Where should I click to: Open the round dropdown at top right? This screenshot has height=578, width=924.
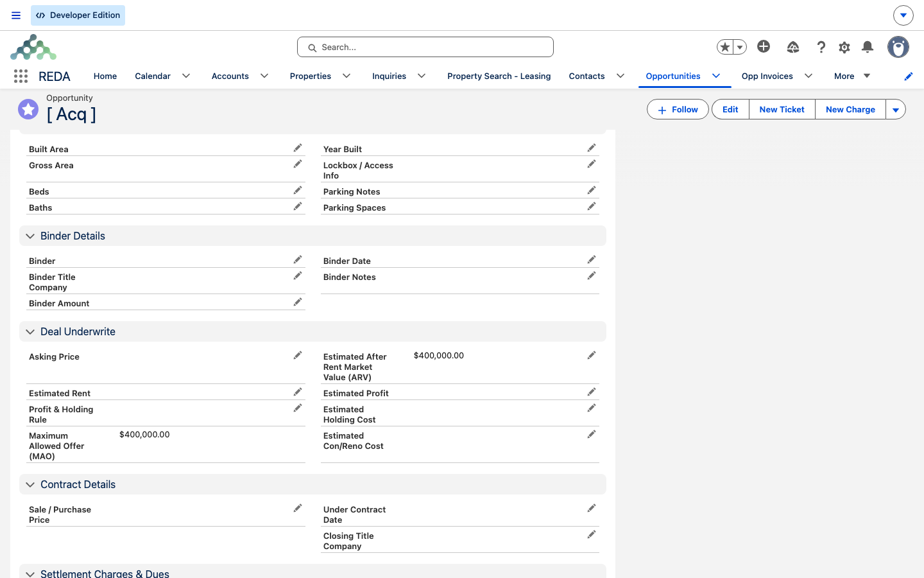[x=903, y=15]
